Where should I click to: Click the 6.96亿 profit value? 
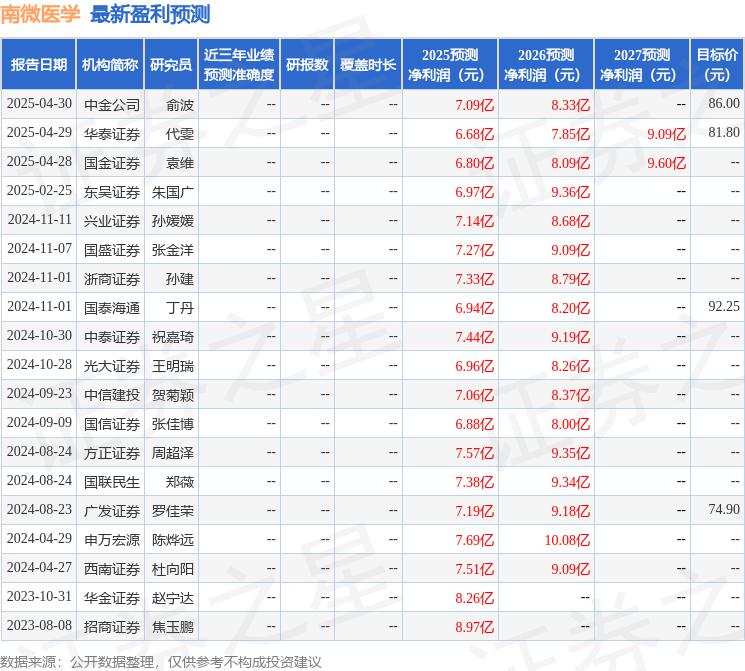click(474, 366)
